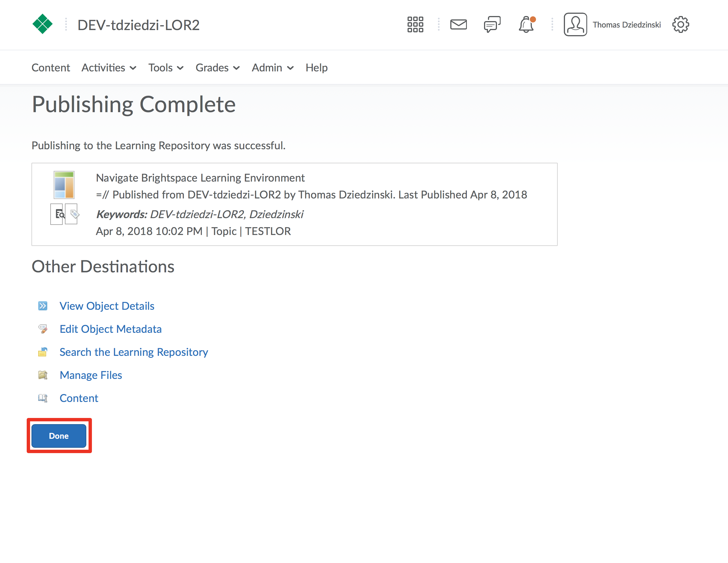
Task: Expand the Admin dropdown menu
Action: click(272, 68)
